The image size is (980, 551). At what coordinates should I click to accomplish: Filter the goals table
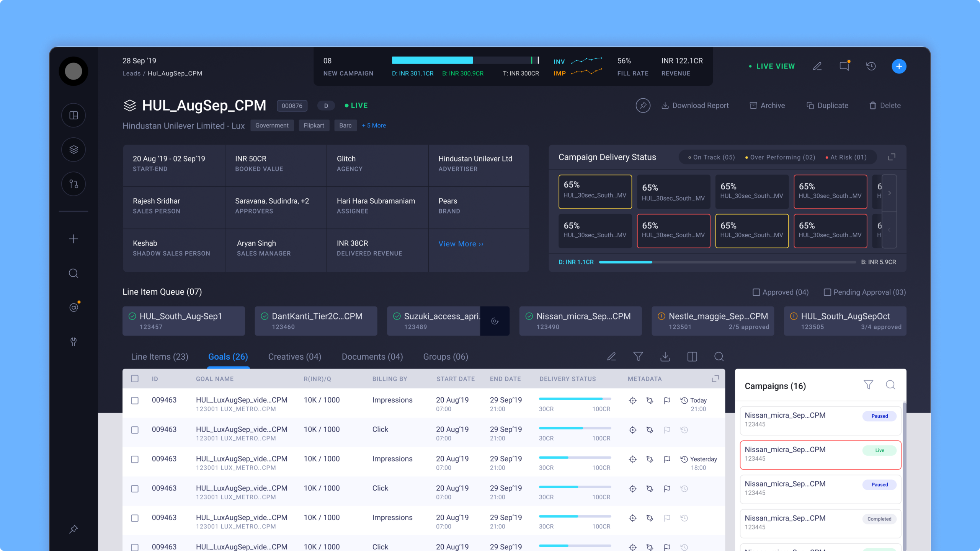point(638,357)
